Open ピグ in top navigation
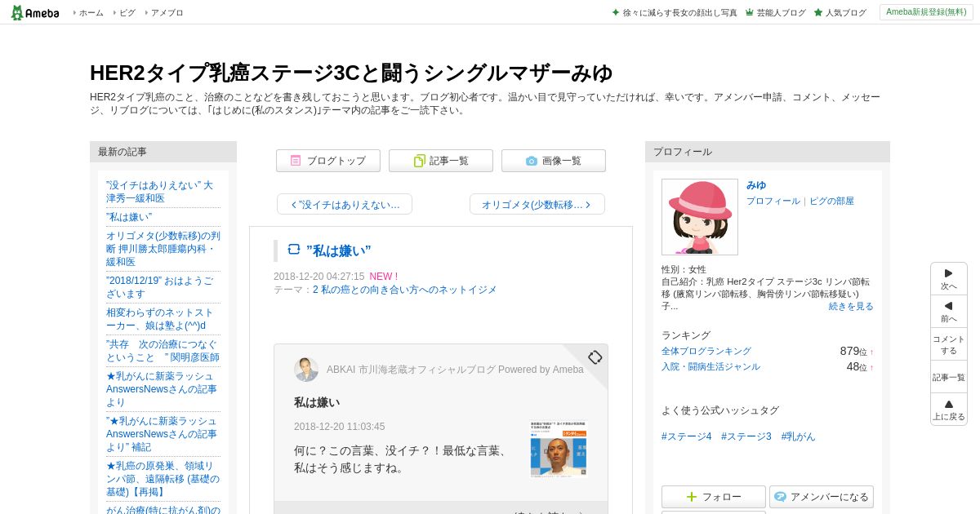The height and width of the screenshot is (514, 980). click(127, 13)
